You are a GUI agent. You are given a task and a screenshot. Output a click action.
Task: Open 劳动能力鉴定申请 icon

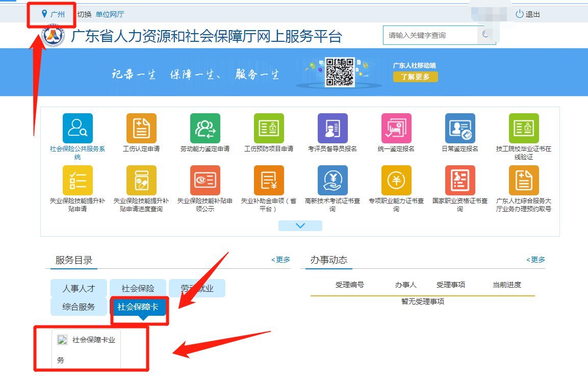click(205, 129)
